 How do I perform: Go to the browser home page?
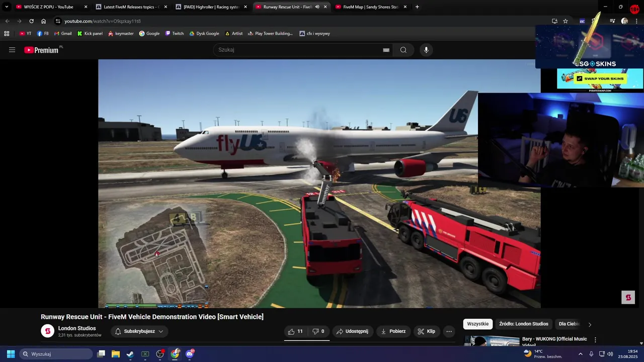coord(43,21)
